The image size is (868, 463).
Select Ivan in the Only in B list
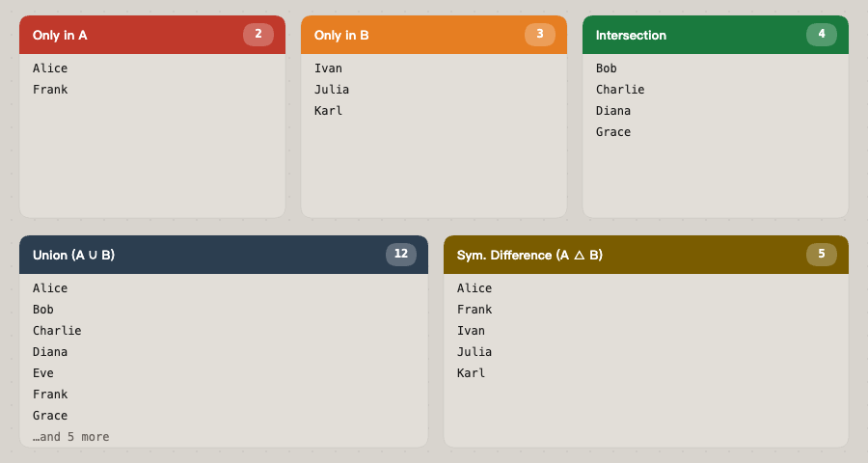[x=328, y=68]
